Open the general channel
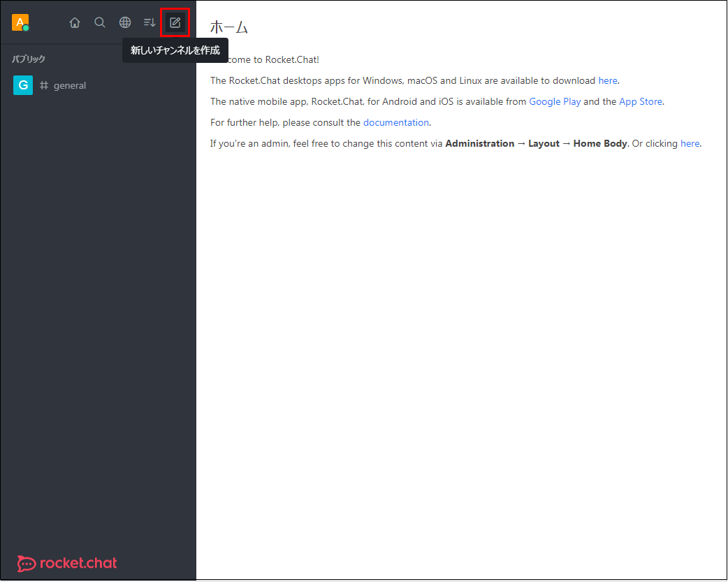 (x=98, y=85)
